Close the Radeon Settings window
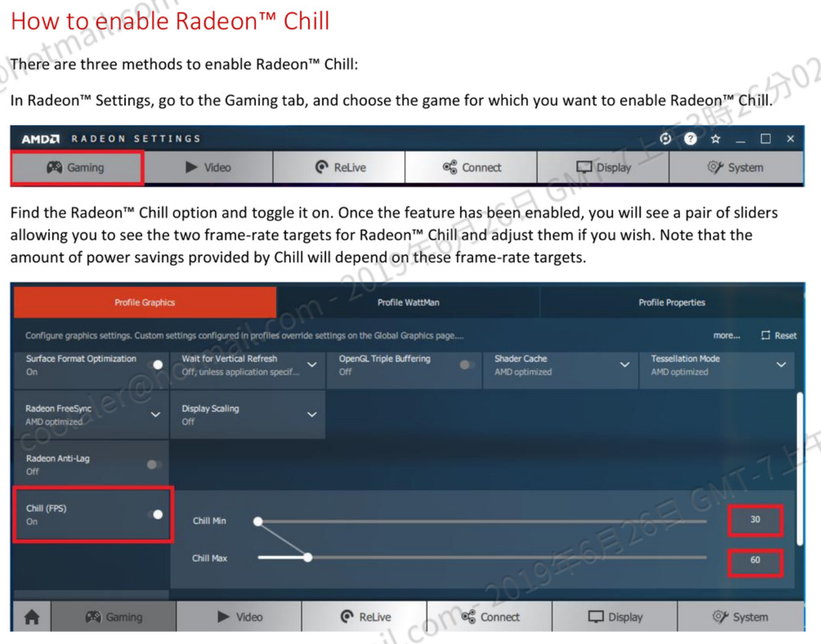821x644 pixels. pyautogui.click(x=790, y=138)
